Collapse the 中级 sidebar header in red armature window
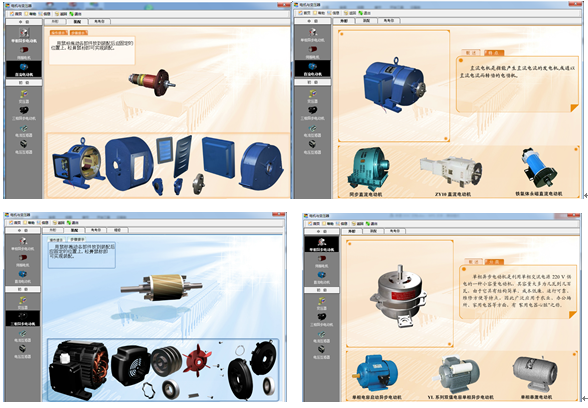This screenshot has width=588, height=408. (24, 22)
